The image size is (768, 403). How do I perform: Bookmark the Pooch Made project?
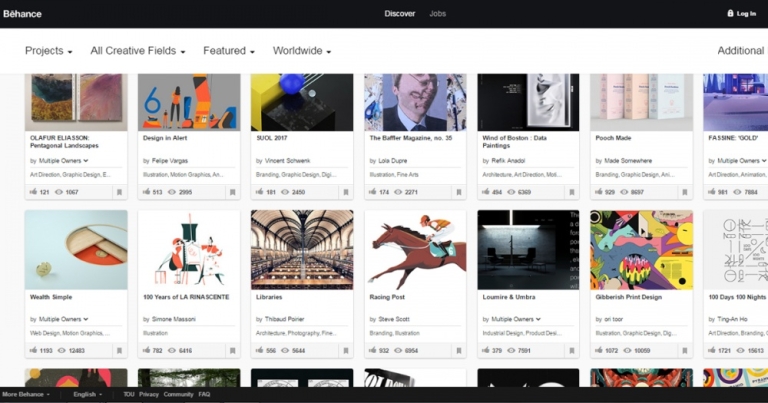[x=685, y=192]
